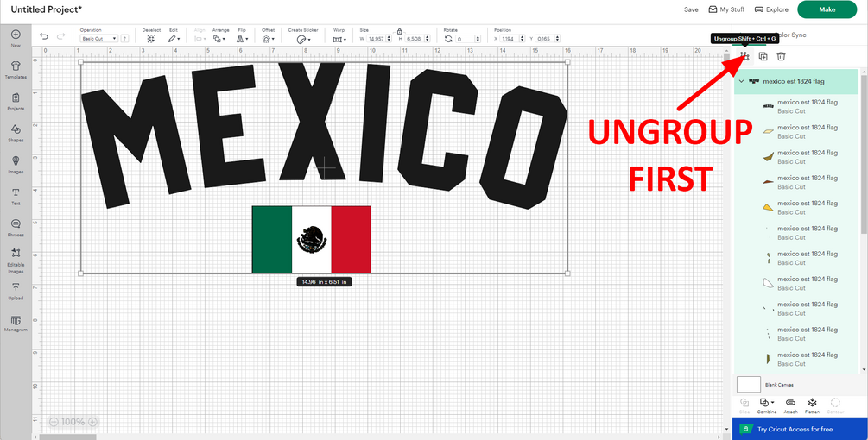Select the Text tool

click(x=16, y=195)
